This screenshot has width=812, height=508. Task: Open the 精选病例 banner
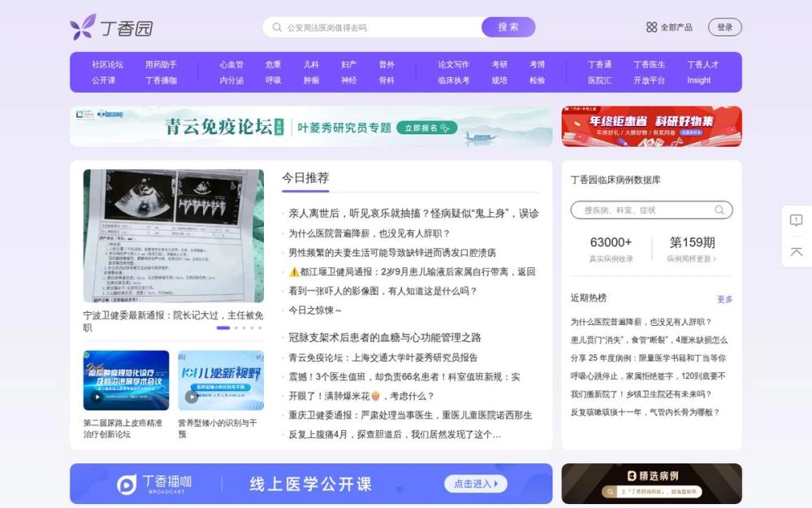[x=651, y=484]
